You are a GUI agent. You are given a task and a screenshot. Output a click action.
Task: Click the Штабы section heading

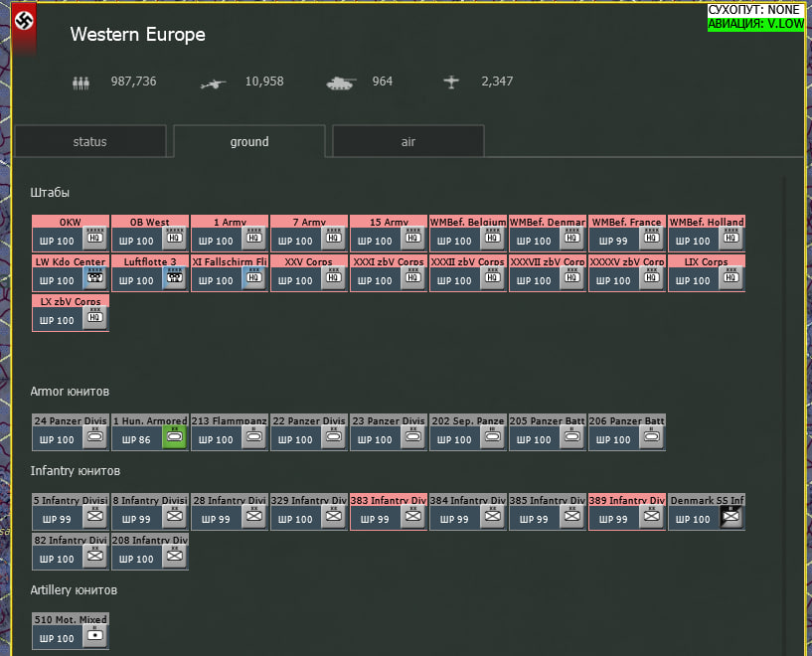[x=50, y=193]
